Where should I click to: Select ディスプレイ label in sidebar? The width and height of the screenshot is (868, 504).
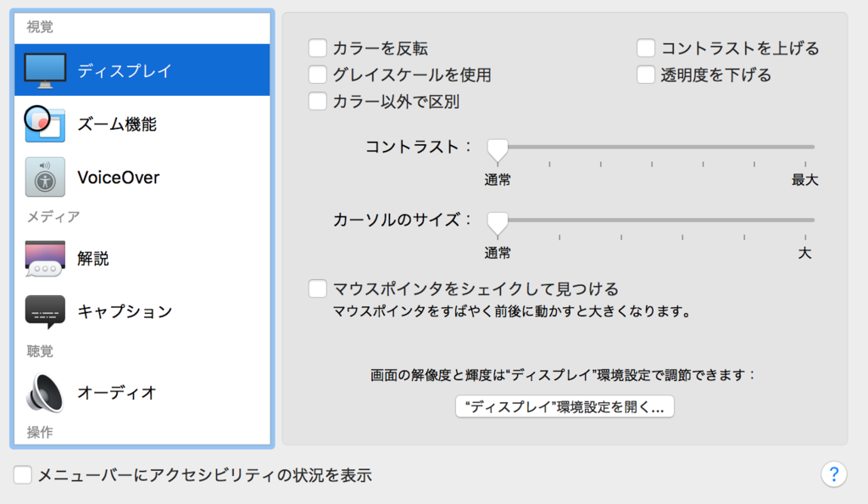point(125,71)
